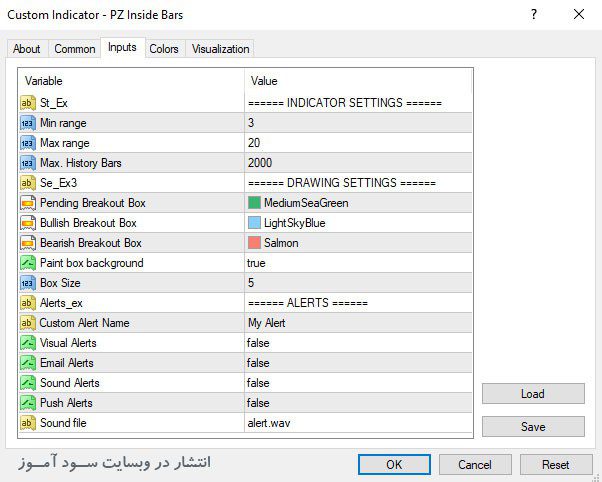Click the boolean icon beside Email Alerts

coord(28,363)
